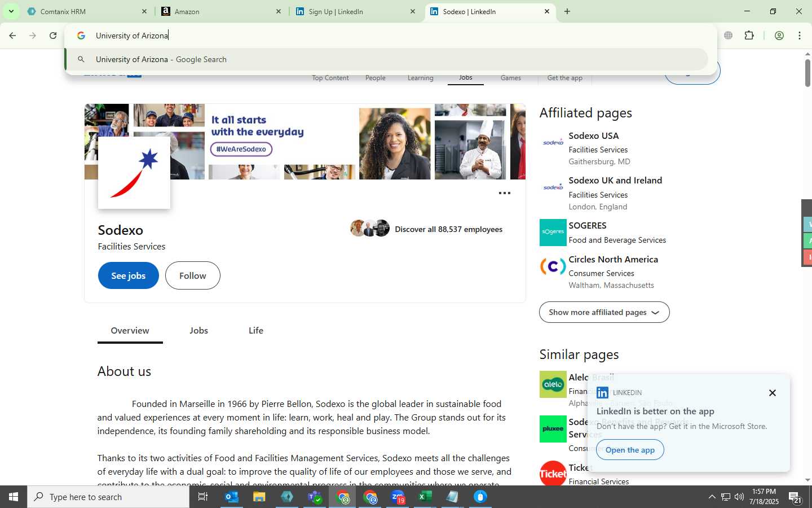Screen dimensions: 812x508
Task: Open LinkedIn Jobs nav item at top
Action: (x=466, y=78)
